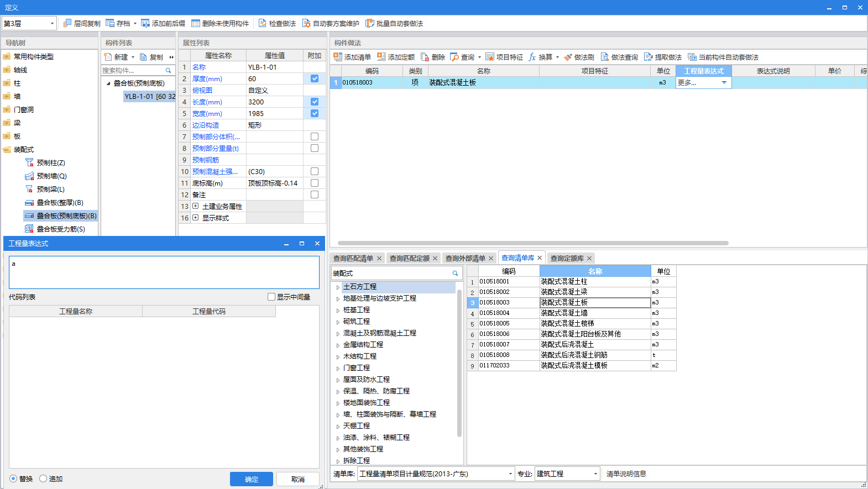Click the 存档 archive icon
This screenshot has width=868, height=489.
click(110, 23)
